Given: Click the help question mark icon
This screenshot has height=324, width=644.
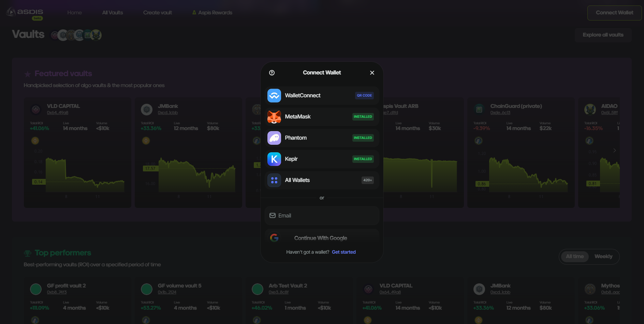Looking at the screenshot, I should 272,73.
